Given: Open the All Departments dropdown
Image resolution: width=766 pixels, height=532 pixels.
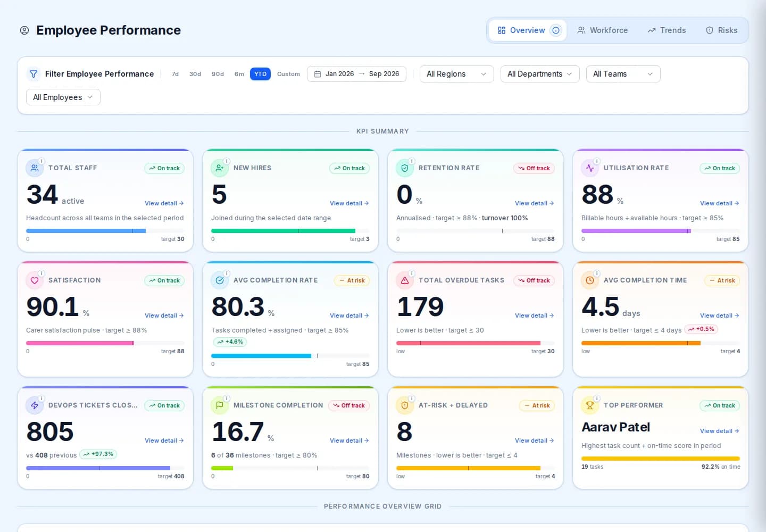Looking at the screenshot, I should (x=540, y=74).
